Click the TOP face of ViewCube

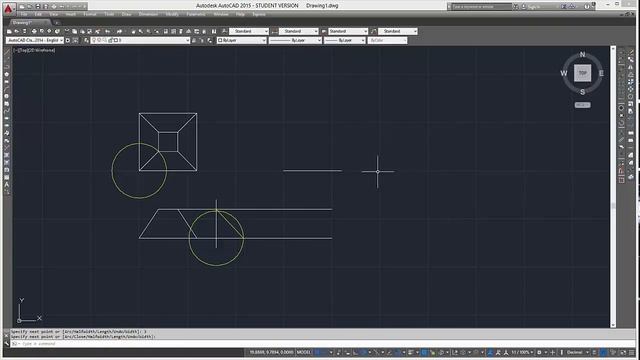582,73
